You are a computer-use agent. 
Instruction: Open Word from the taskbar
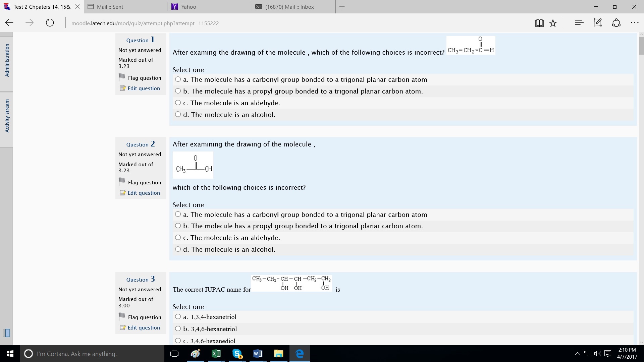(258, 354)
